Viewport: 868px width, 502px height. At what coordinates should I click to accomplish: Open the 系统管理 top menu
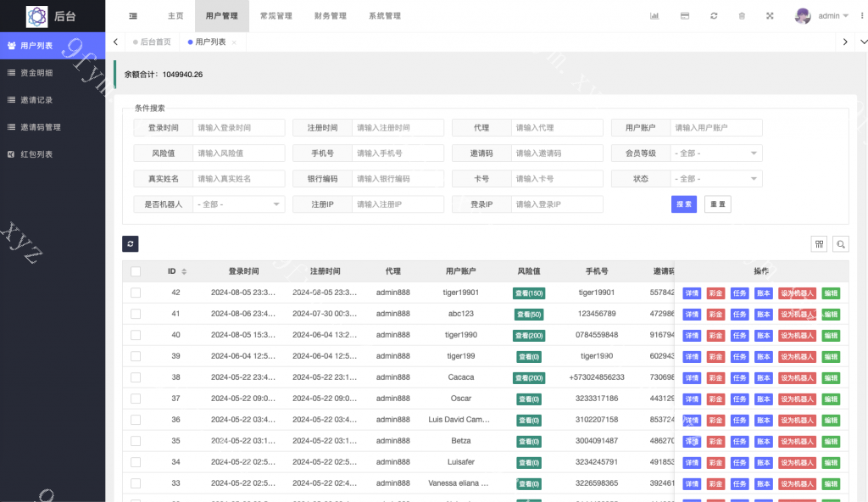[x=385, y=16]
